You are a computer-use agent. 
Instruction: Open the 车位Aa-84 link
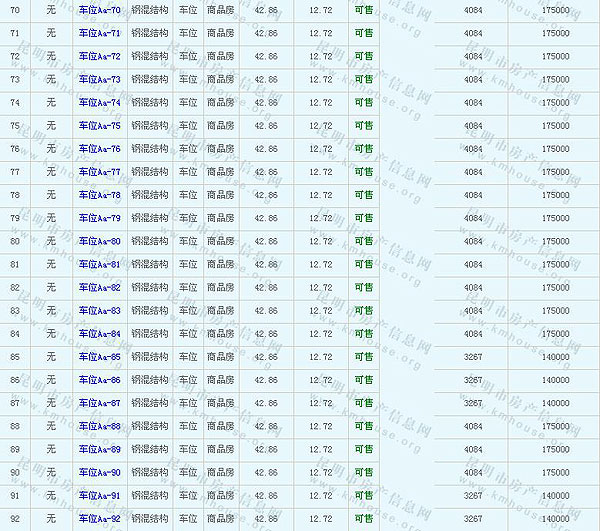coord(99,333)
